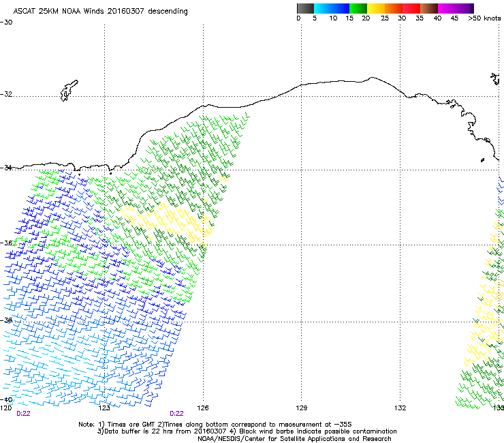This screenshot has width=504, height=443.
Task: Click the legend scale label '10'
Action: click(333, 18)
